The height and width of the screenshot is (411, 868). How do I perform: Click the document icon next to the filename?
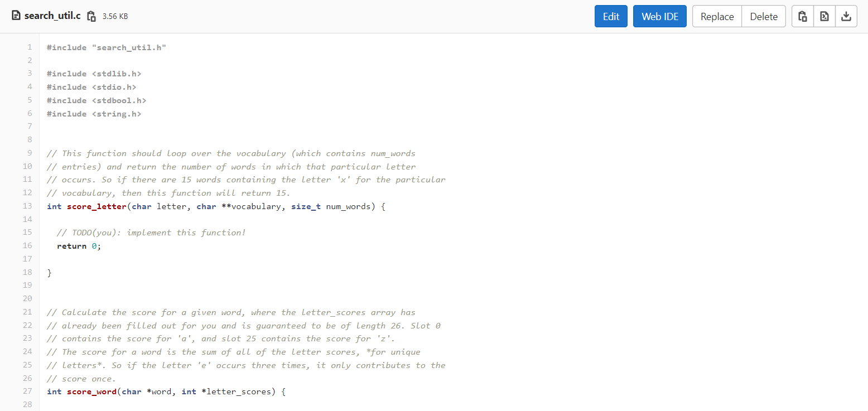click(15, 16)
